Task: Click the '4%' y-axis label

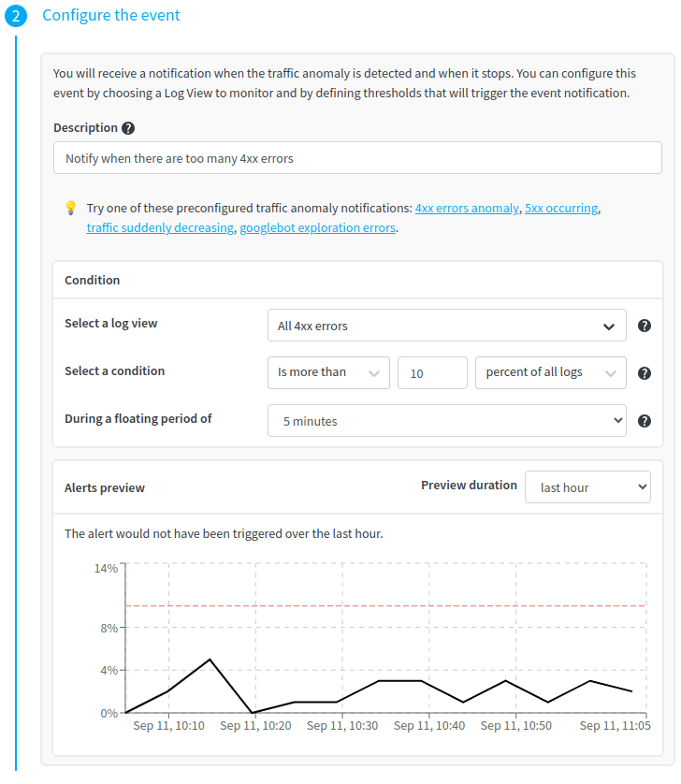Action: pos(109,671)
